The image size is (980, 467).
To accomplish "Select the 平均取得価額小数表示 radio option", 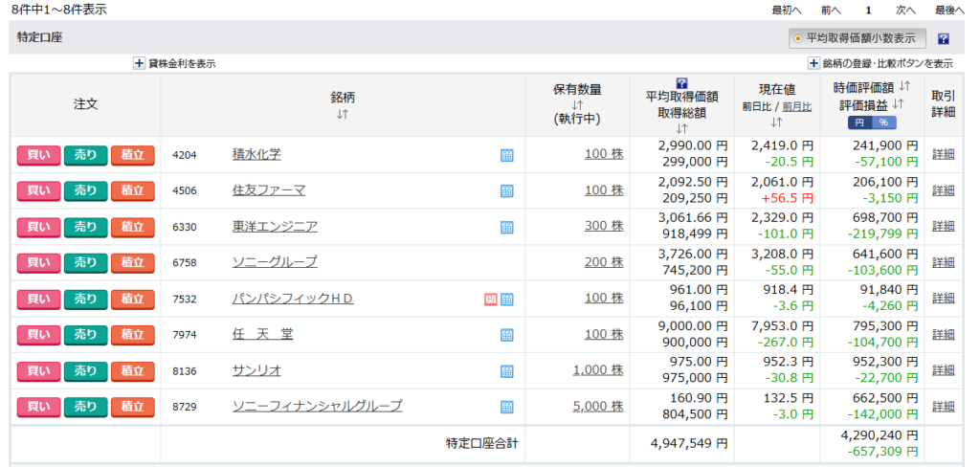I will [x=797, y=39].
